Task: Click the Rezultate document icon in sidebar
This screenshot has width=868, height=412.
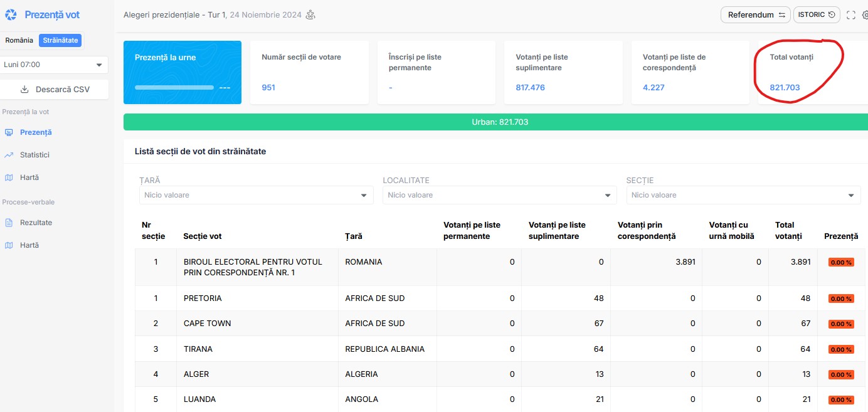Action: pyautogui.click(x=9, y=223)
